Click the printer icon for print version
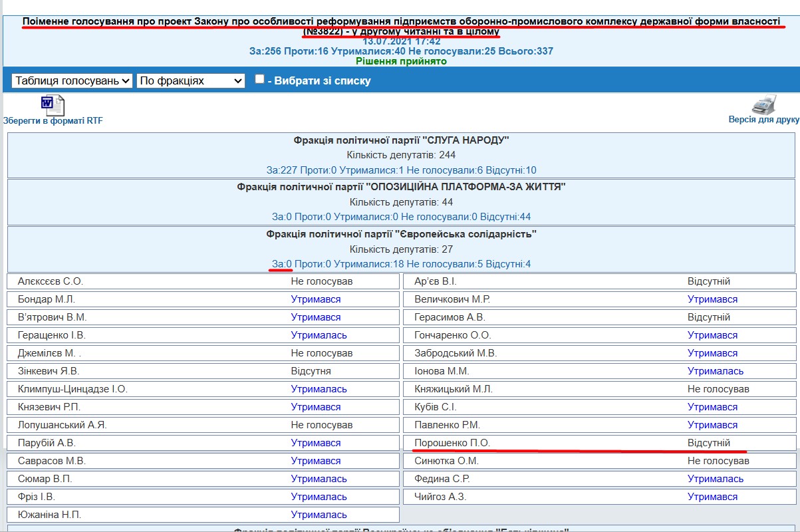Image resolution: width=800 pixels, height=532 pixels. point(764,104)
